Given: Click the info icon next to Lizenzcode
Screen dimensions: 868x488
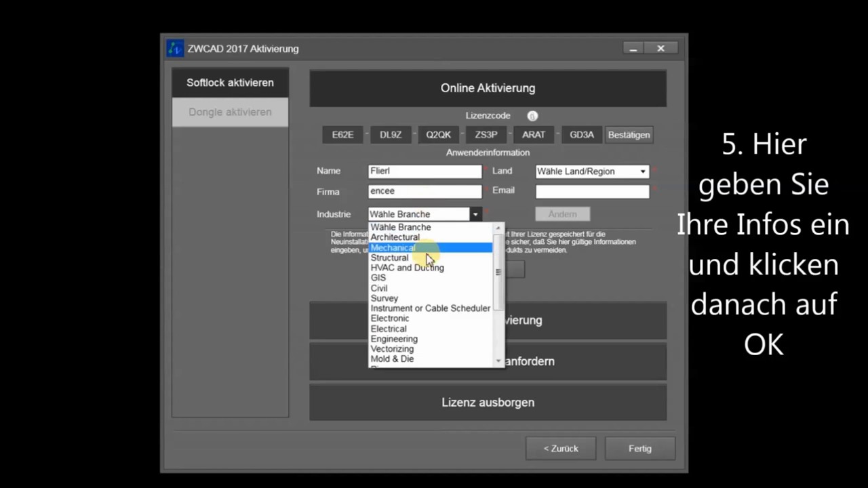Looking at the screenshot, I should pos(532,116).
